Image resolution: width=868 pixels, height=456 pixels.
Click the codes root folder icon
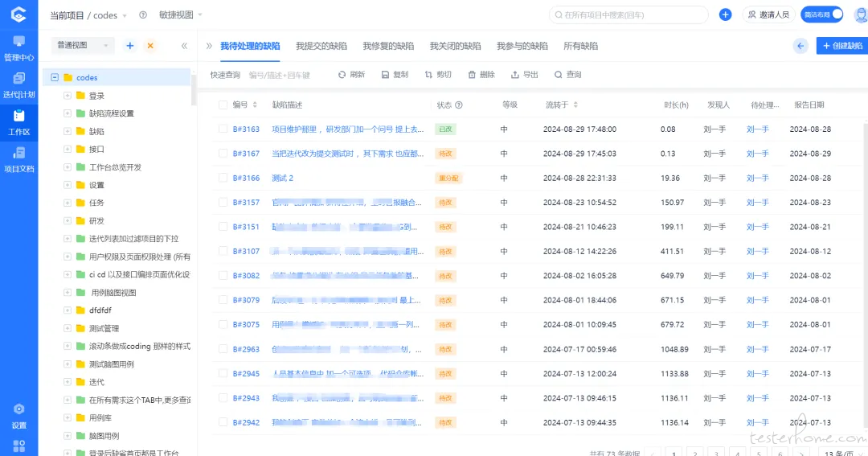click(68, 77)
